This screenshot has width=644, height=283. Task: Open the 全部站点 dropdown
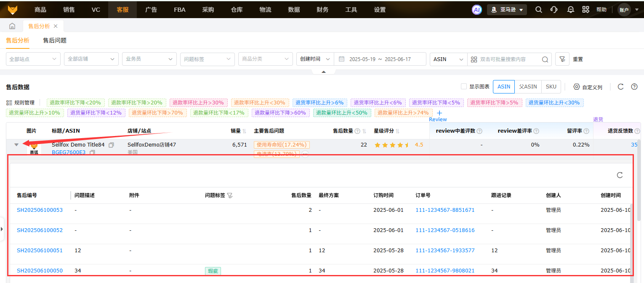(33, 59)
